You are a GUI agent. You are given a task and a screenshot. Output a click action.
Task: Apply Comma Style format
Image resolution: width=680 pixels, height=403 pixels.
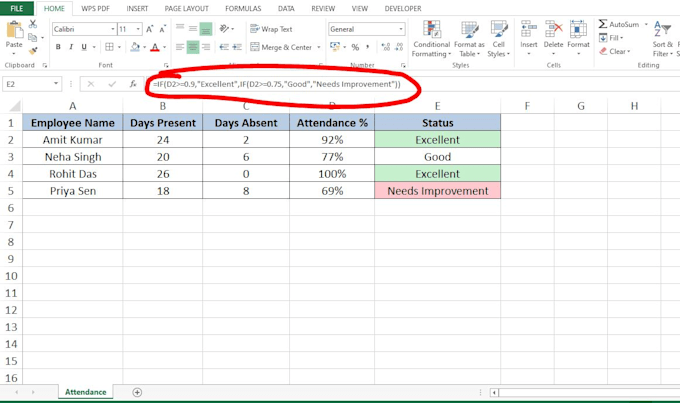[x=368, y=47]
